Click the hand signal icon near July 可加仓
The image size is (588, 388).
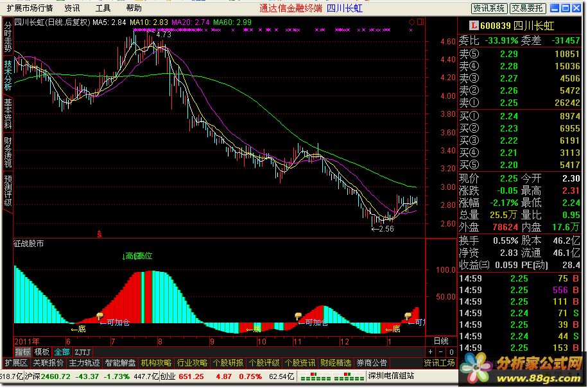[x=100, y=316]
